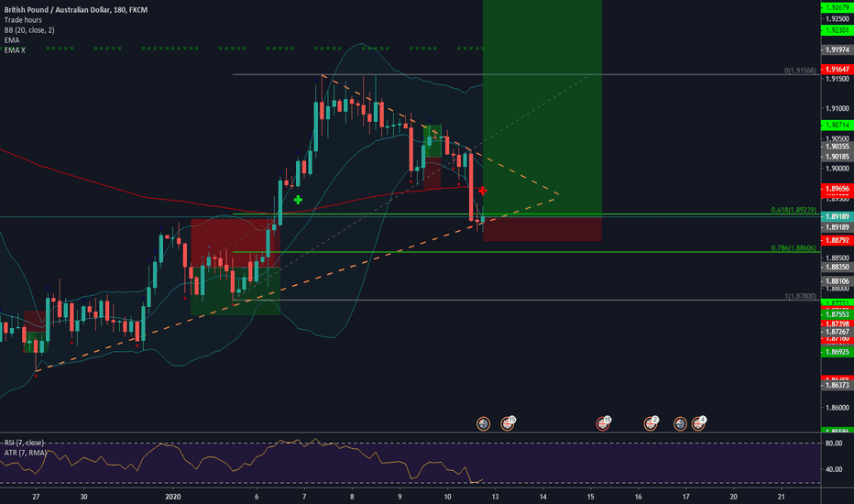Click the unbadged event icon between badges 2 and 4
This screenshot has height=504, width=854.
pyautogui.click(x=680, y=423)
